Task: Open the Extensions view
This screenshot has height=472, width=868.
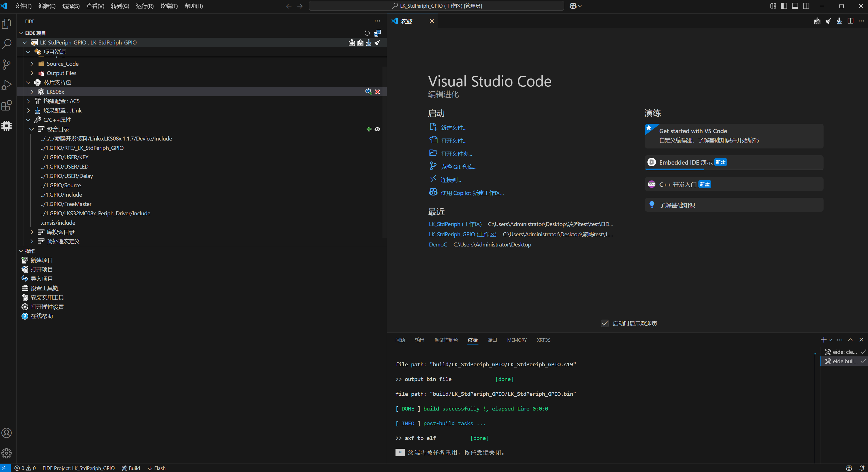Action: tap(7, 105)
